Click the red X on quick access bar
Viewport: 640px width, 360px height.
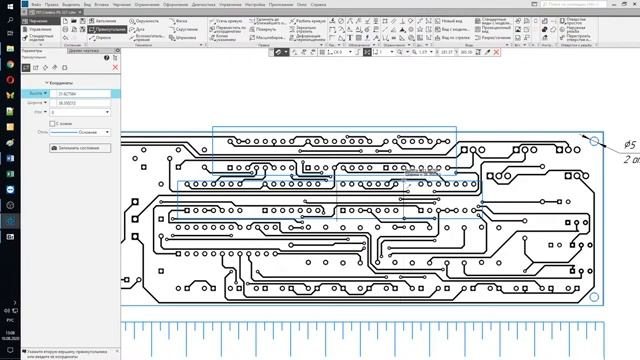[496, 52]
